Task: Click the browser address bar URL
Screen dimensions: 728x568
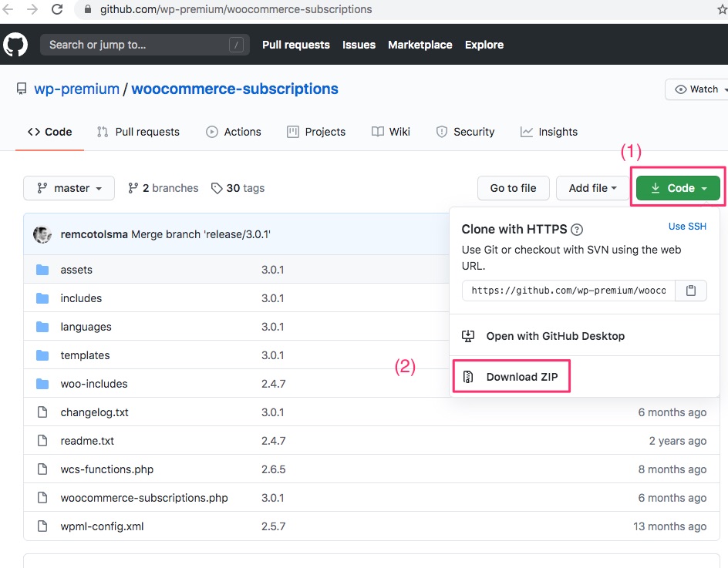Action: pyautogui.click(x=236, y=9)
